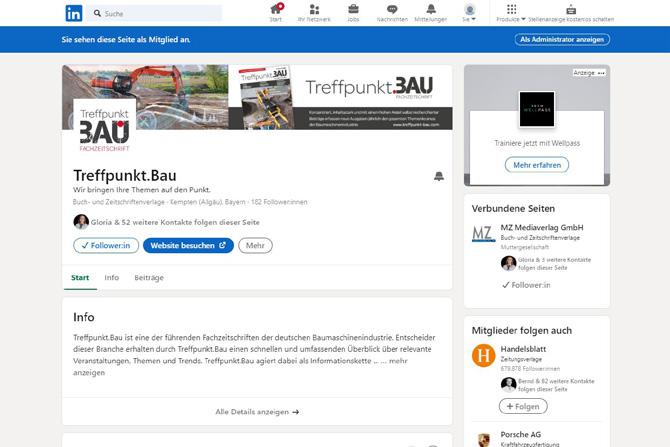Open the LinkedIn home logo
670x447 pixels.
tap(73, 13)
